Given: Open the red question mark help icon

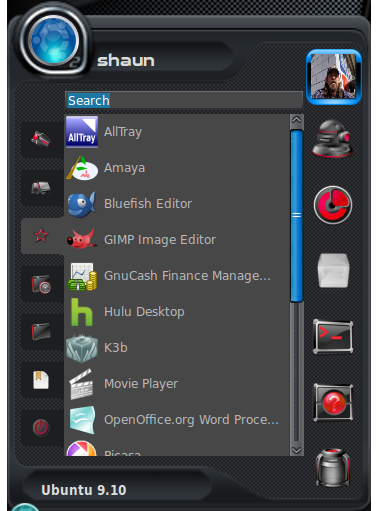Looking at the screenshot, I should pyautogui.click(x=333, y=402).
